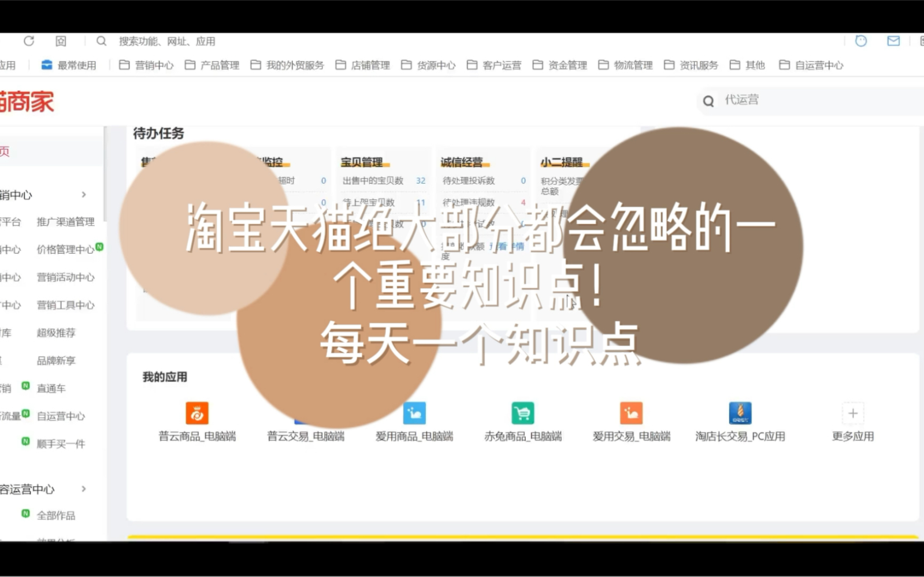Open the 客户运营 bookmark folder
The height and width of the screenshot is (577, 924).
point(494,65)
